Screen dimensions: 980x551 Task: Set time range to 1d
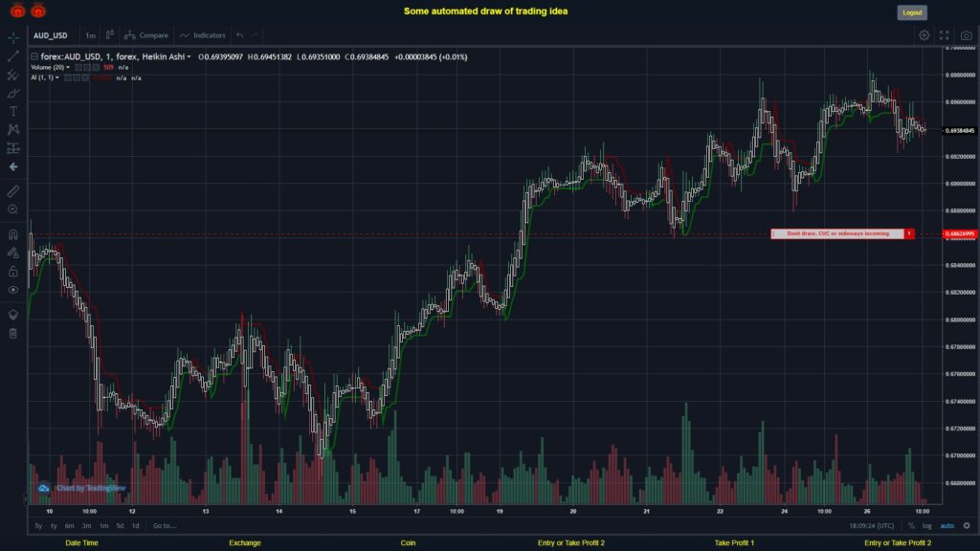coord(136,526)
